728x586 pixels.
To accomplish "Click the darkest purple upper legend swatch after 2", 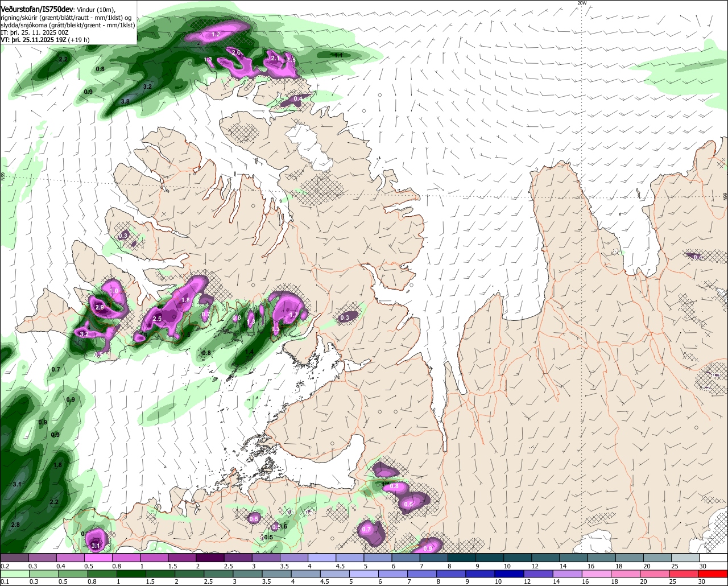I will pos(210,558).
